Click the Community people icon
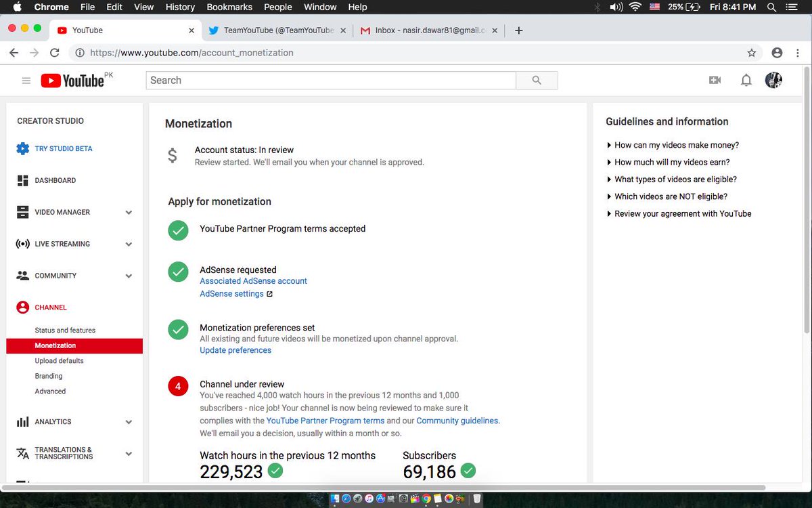Image resolution: width=812 pixels, height=508 pixels. tap(23, 276)
